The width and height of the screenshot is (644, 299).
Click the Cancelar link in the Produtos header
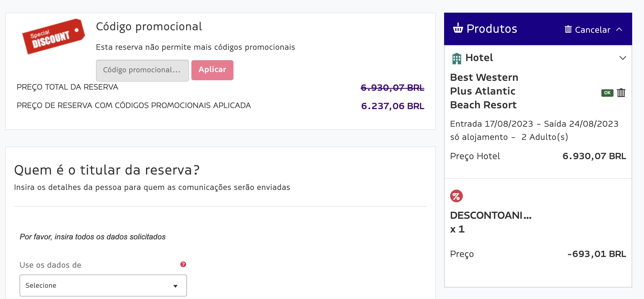(x=593, y=30)
